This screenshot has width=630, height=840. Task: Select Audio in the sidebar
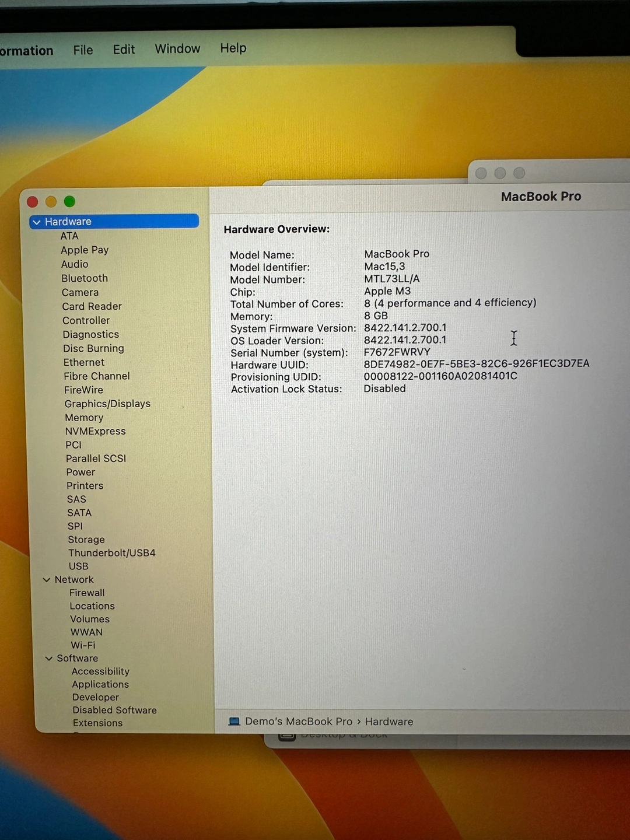(75, 264)
